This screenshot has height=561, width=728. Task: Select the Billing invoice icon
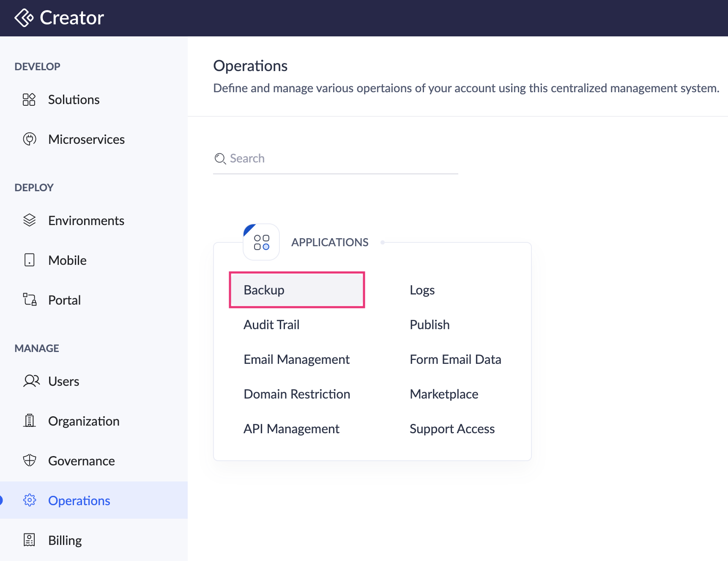pyautogui.click(x=29, y=540)
